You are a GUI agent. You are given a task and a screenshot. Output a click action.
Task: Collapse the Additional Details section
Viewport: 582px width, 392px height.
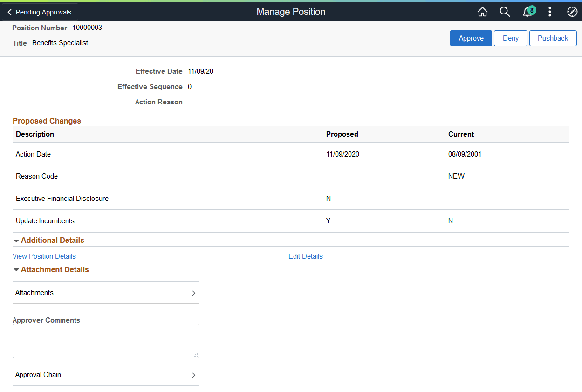coord(16,240)
